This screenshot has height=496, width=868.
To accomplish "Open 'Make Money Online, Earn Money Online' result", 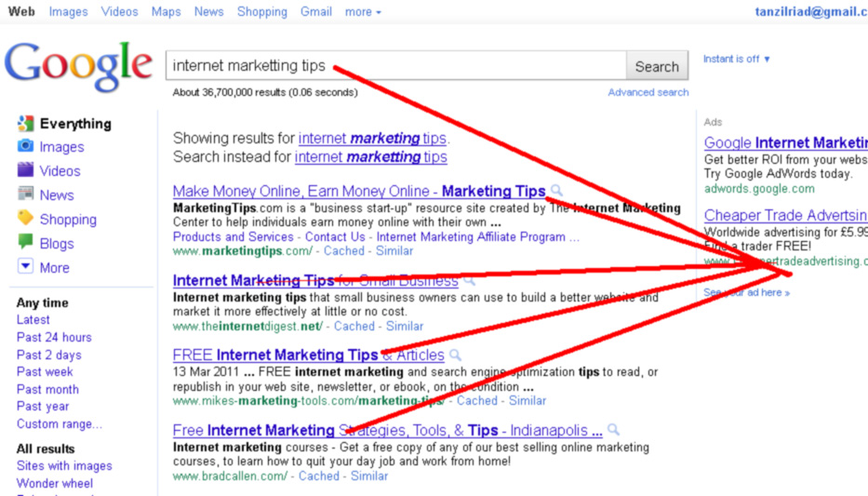I will (359, 191).
